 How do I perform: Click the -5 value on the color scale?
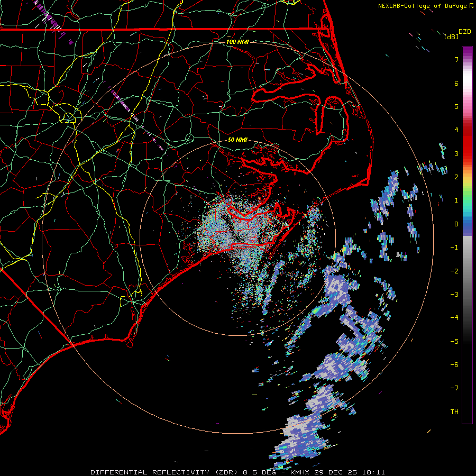[454, 341]
